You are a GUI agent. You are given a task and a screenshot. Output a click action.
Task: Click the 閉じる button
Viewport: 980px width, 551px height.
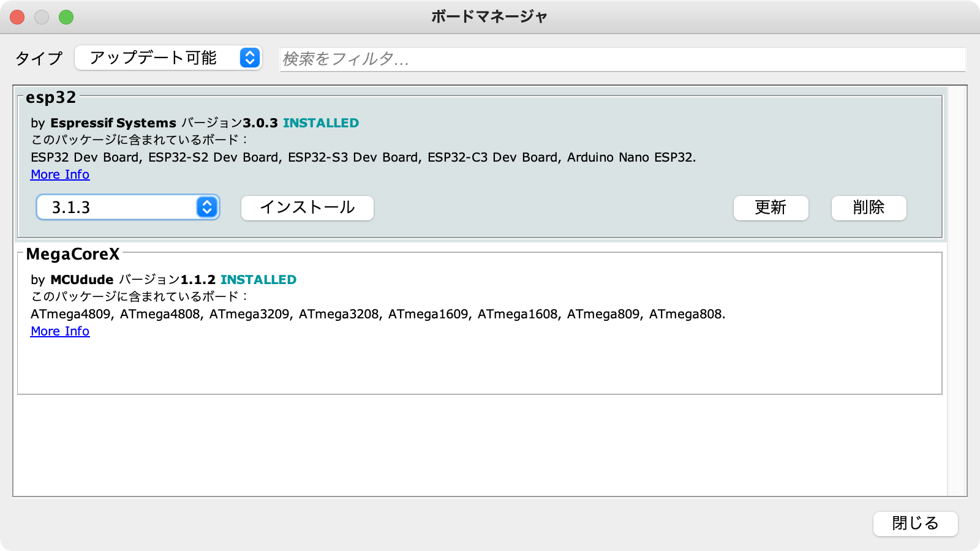(x=916, y=523)
